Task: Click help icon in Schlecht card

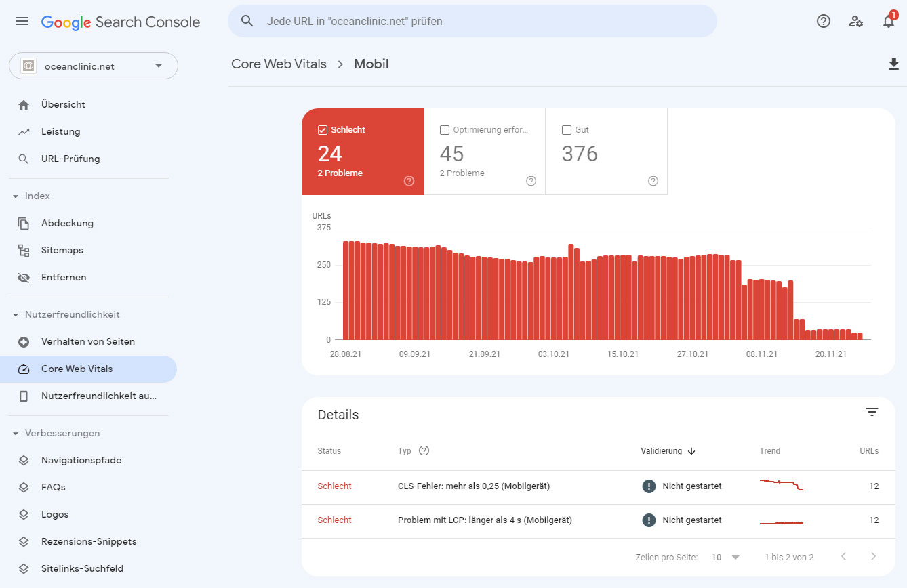Action: pyautogui.click(x=409, y=181)
